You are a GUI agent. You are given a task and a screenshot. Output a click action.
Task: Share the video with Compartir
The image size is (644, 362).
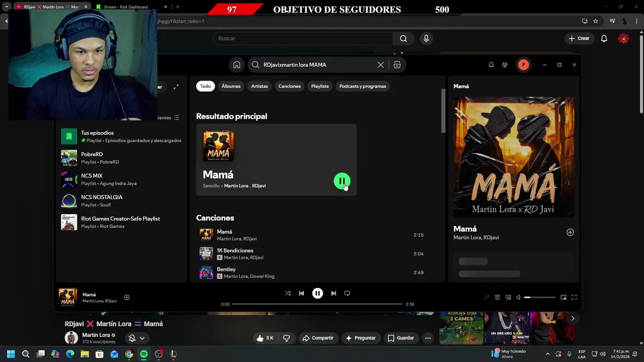[317, 338]
